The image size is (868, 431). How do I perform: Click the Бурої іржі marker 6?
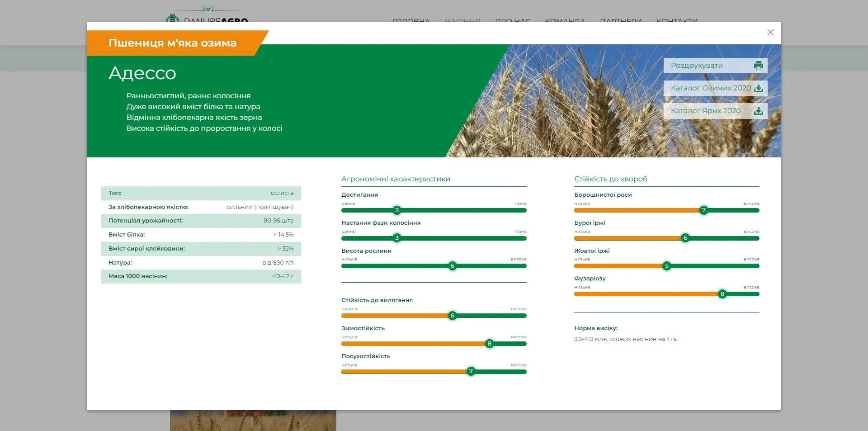click(x=685, y=238)
